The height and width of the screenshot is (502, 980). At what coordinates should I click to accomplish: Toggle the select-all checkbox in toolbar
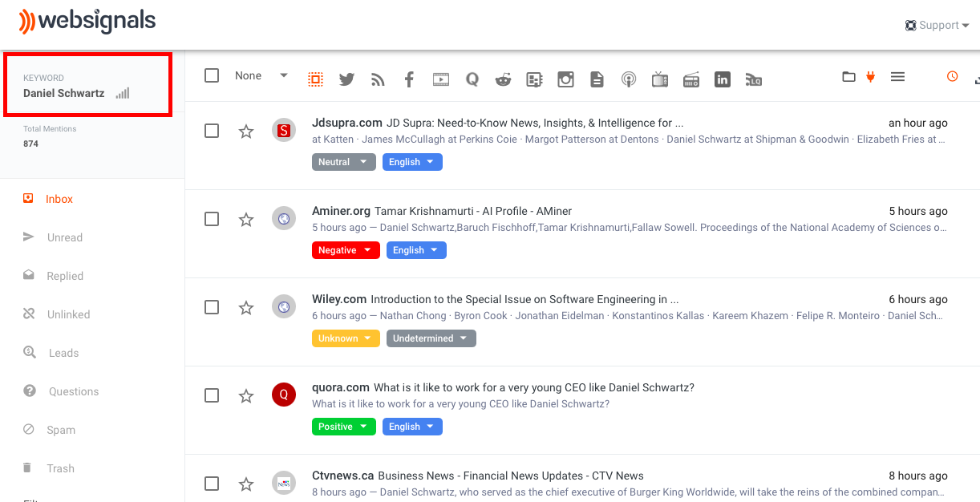pyautogui.click(x=212, y=75)
